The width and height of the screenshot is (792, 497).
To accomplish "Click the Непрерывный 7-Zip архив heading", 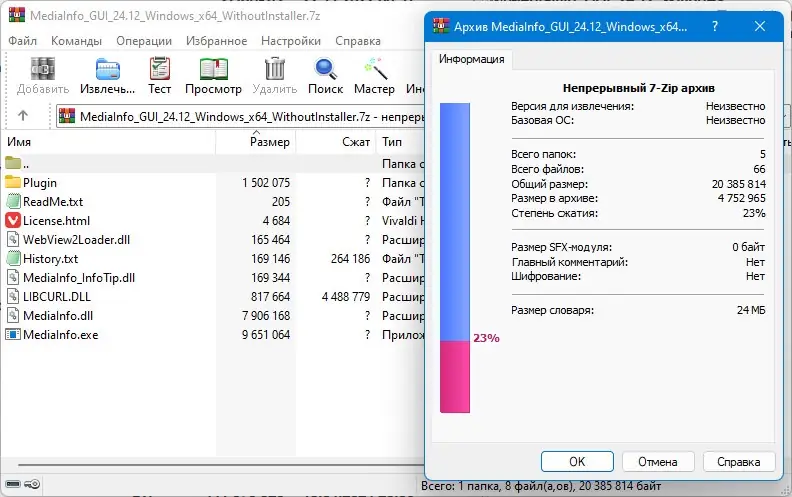I will [638, 88].
